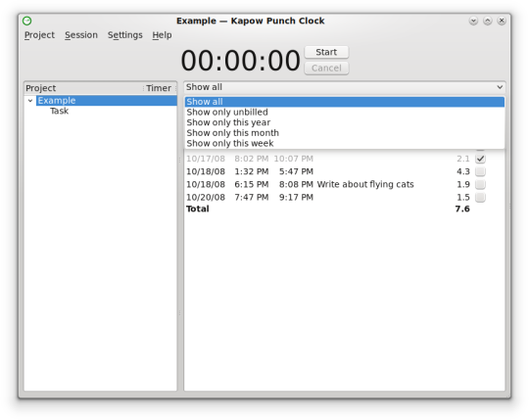The image size is (529, 420).
Task: Collapse the Example project tree node
Action: click(x=30, y=101)
